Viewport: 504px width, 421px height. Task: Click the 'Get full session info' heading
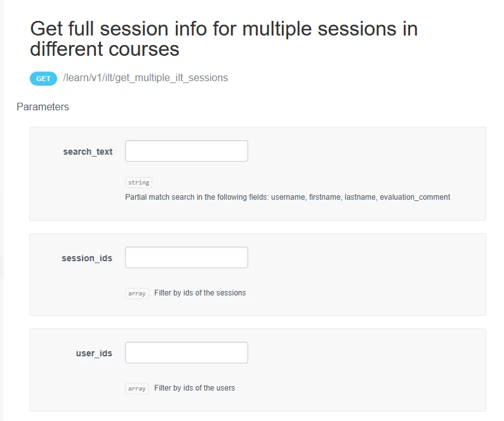(223, 39)
